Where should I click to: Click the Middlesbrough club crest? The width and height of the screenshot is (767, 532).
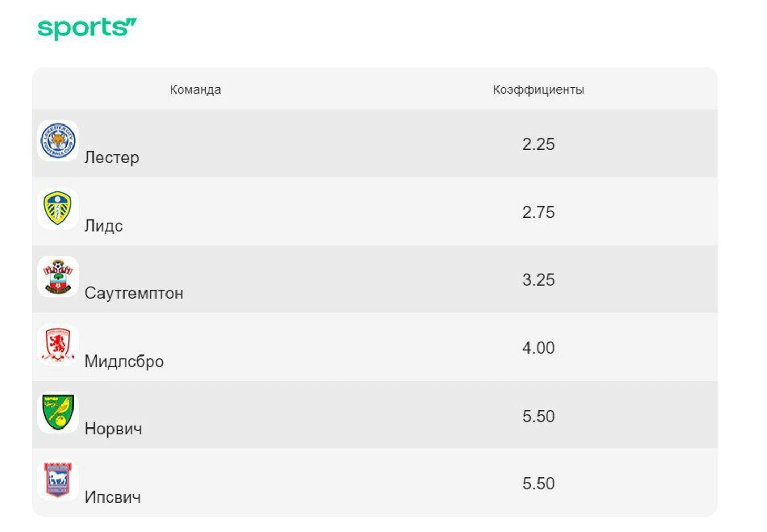(58, 345)
